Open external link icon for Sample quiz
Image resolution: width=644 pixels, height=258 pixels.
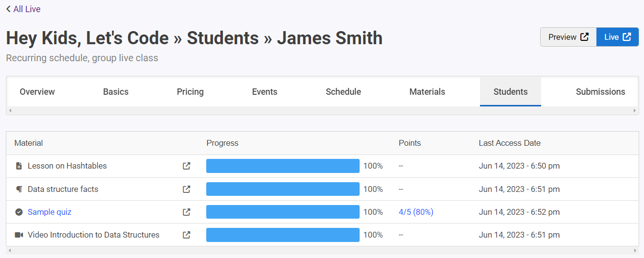186,212
